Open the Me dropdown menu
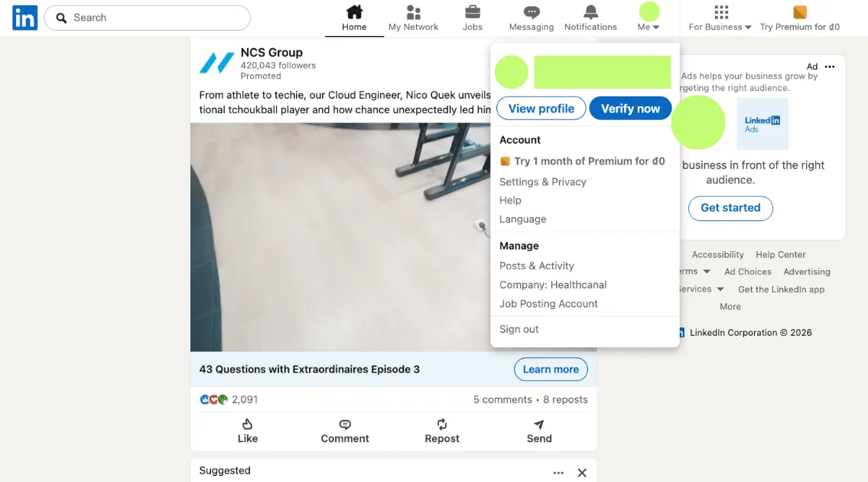 (647, 17)
